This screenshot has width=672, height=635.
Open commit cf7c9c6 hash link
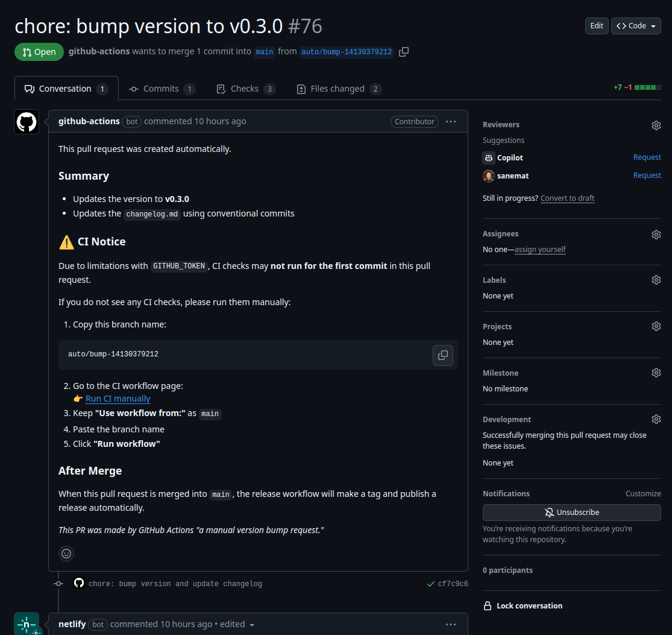click(453, 584)
